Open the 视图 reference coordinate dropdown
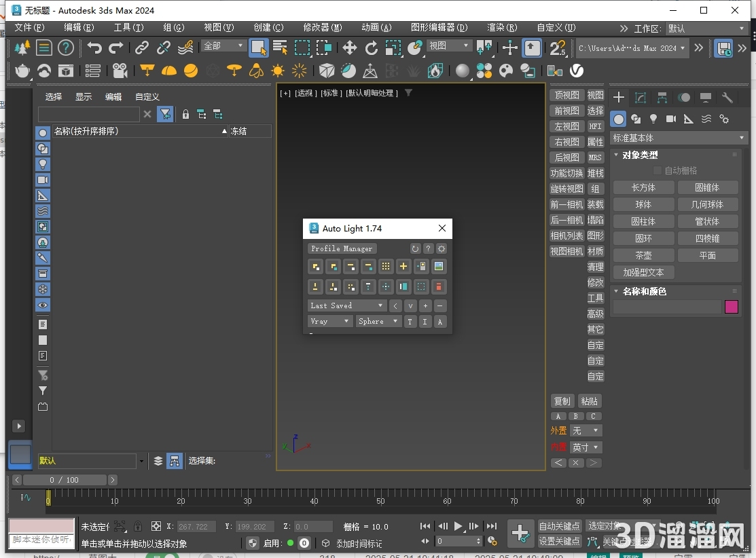756x558 pixels. (x=448, y=45)
